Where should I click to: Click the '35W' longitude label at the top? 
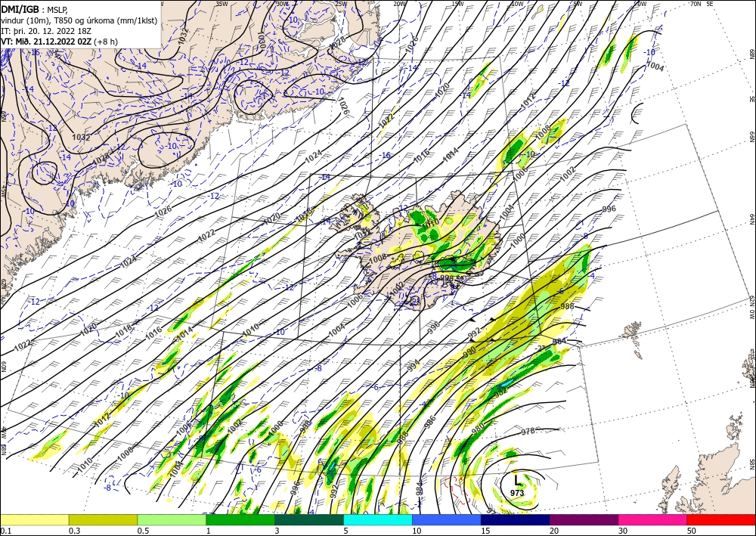point(222,3)
